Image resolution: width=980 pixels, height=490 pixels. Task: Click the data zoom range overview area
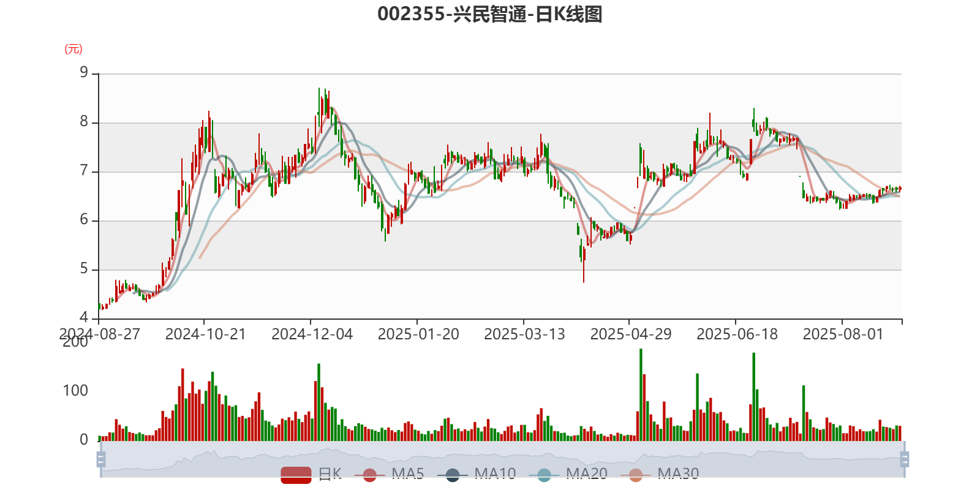tap(502, 459)
